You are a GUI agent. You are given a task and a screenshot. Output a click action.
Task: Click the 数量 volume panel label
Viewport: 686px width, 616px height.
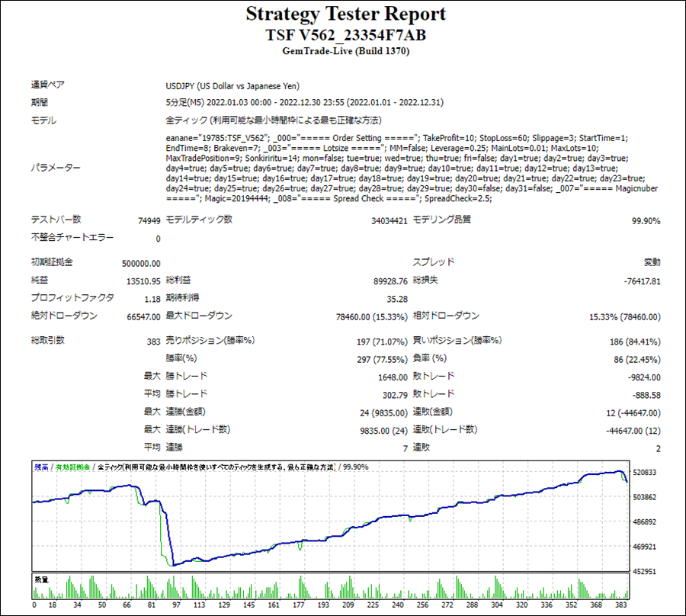41,580
